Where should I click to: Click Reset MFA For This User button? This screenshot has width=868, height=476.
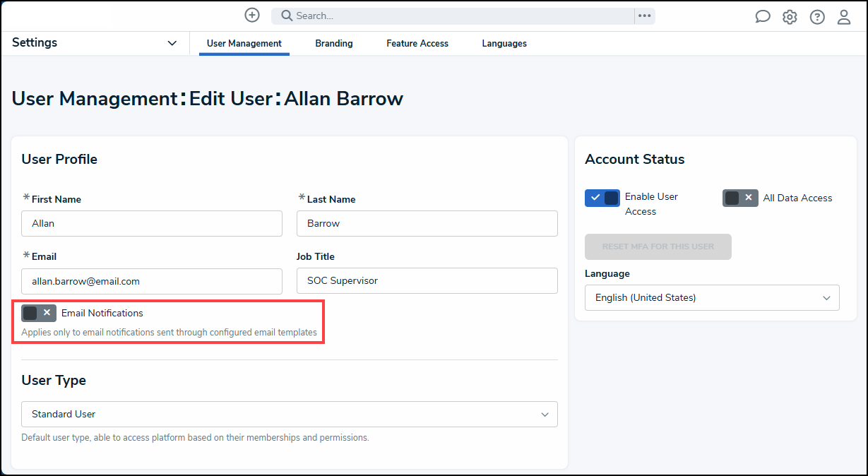(x=658, y=246)
